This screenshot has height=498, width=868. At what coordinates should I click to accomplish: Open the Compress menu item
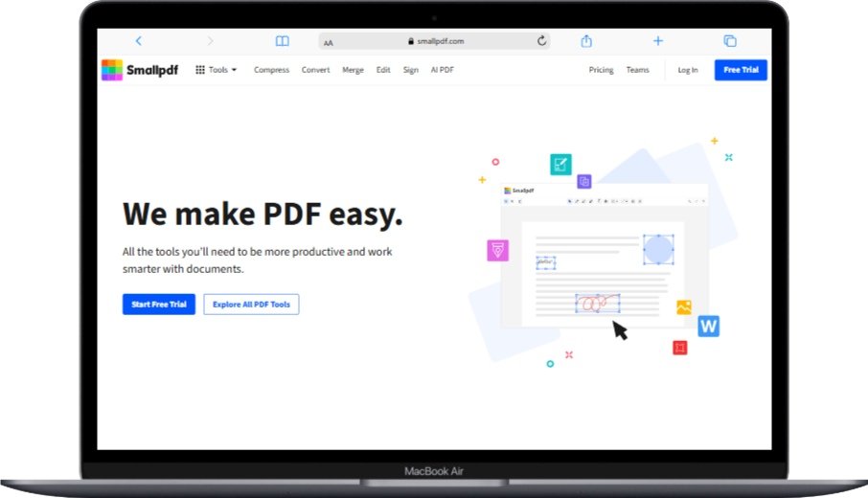coord(271,70)
